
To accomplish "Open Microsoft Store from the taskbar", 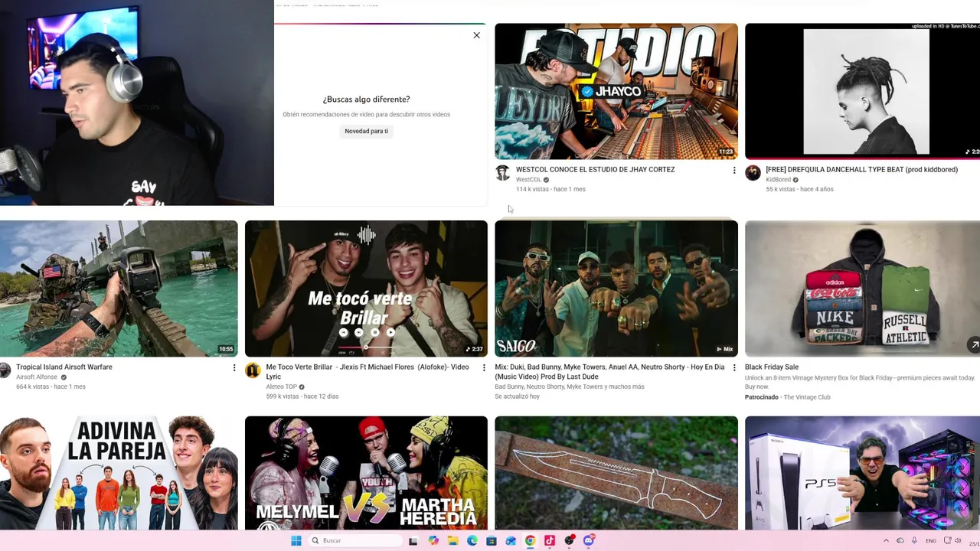I will click(x=492, y=541).
